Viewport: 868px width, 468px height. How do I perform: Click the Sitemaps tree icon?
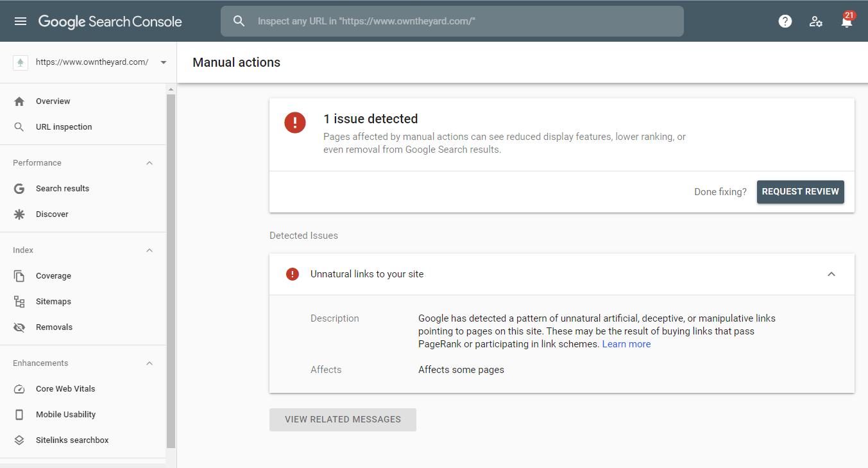tap(19, 302)
